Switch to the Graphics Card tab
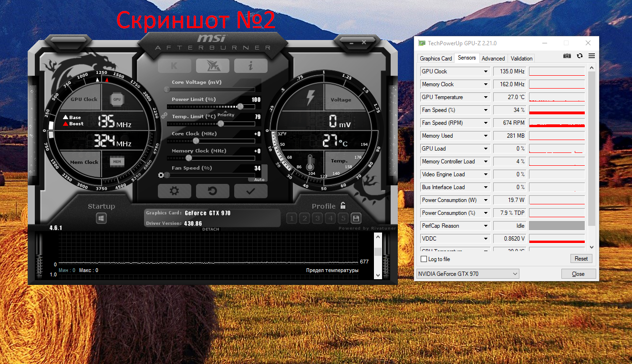 point(436,59)
